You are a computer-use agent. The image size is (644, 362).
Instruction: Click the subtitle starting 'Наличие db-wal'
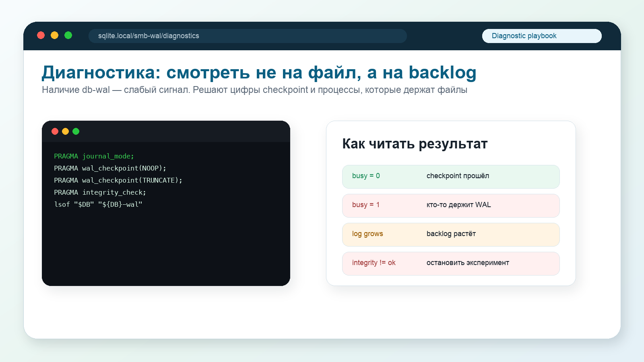click(x=254, y=90)
